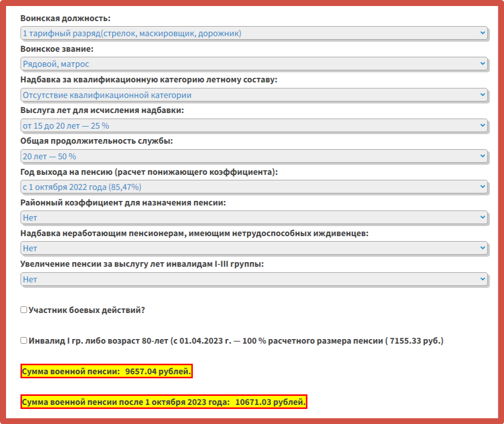Click the Выслуга лет для исчисления надбавки label
504x424 pixels.
tap(102, 110)
